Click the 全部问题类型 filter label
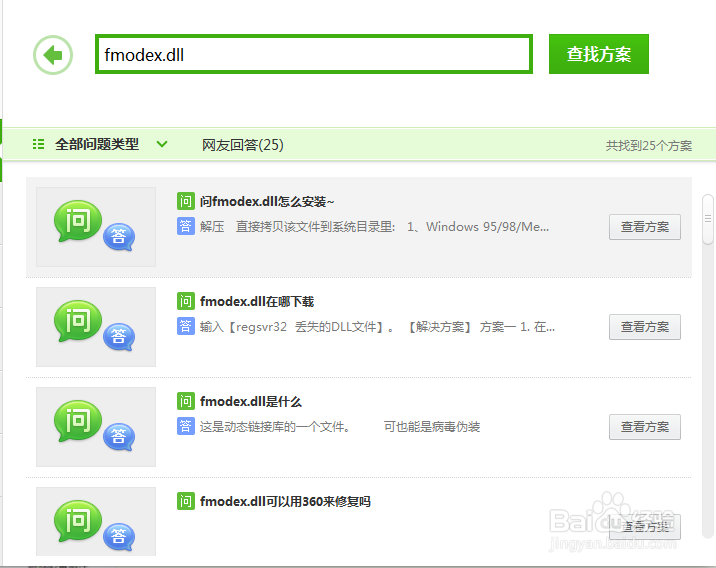The height and width of the screenshot is (568, 716). pos(97,144)
